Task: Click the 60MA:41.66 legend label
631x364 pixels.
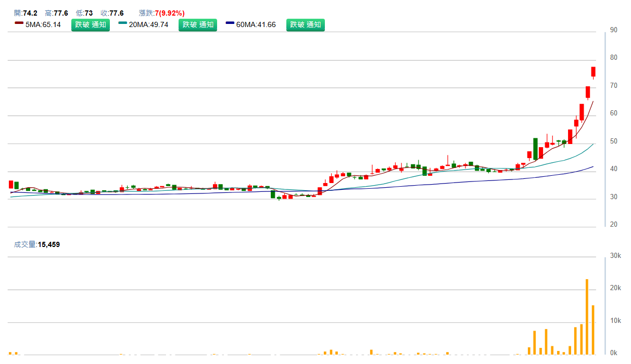Action: [x=256, y=24]
